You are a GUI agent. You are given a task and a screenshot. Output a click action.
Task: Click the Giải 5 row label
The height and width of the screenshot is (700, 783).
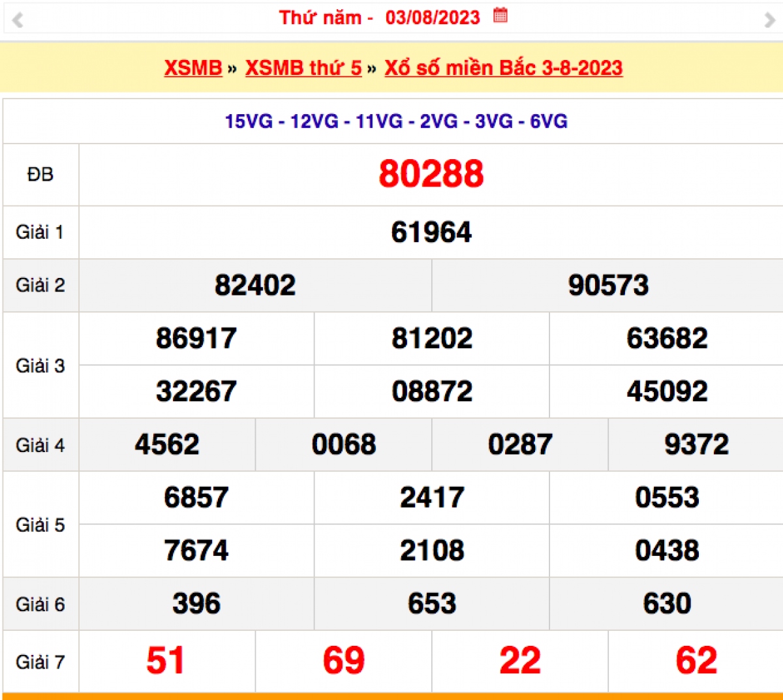pyautogui.click(x=40, y=525)
